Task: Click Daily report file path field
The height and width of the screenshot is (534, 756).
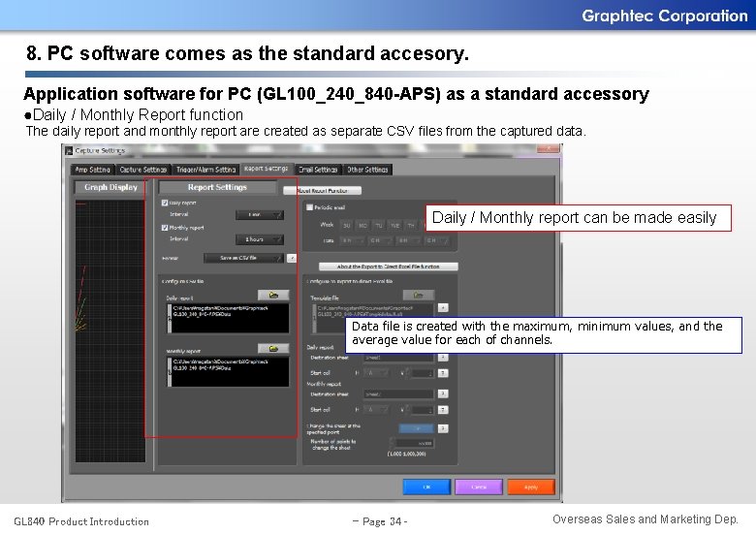Action: pyautogui.click(x=228, y=318)
